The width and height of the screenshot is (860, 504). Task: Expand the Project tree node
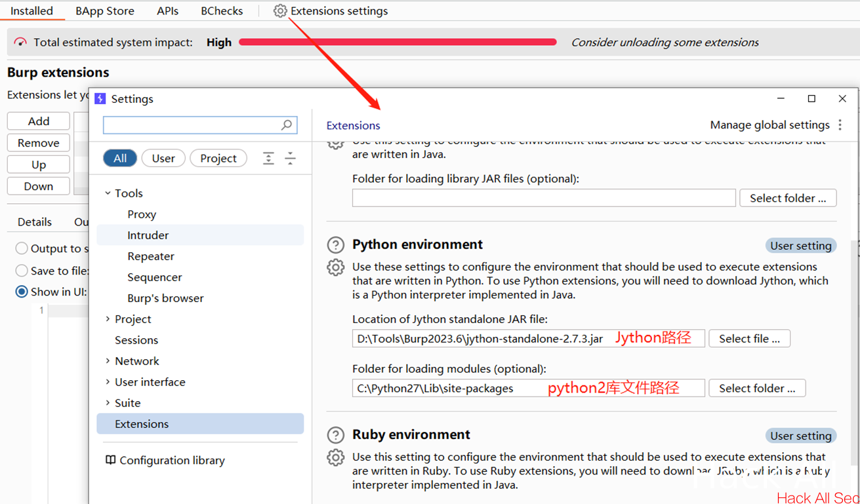(108, 319)
